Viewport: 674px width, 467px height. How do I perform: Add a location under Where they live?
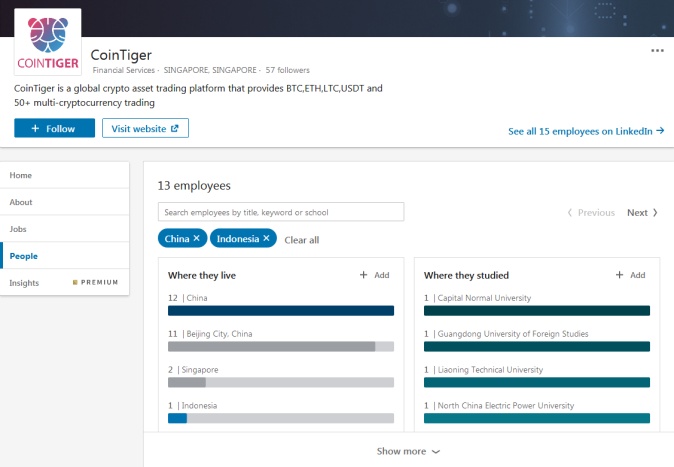[x=374, y=275]
